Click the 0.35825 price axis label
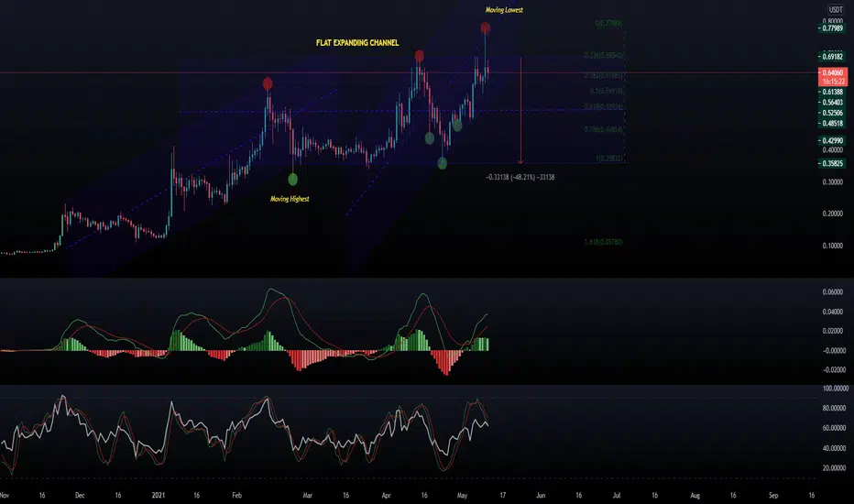 click(x=832, y=163)
